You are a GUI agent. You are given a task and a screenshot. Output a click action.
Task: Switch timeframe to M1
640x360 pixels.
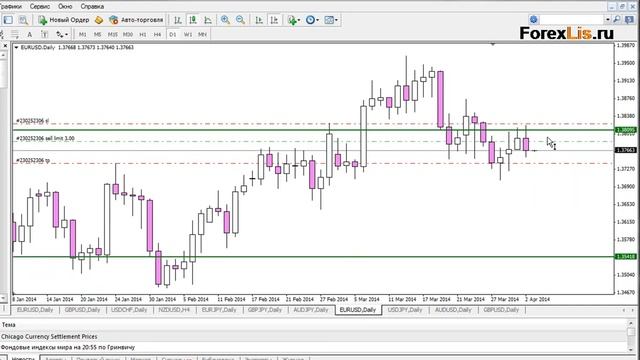(x=82, y=34)
